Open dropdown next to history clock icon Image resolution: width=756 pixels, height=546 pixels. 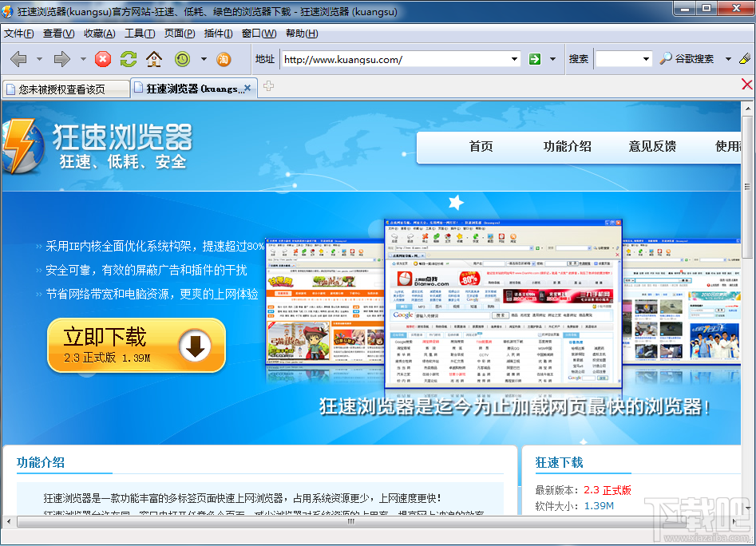(204, 59)
